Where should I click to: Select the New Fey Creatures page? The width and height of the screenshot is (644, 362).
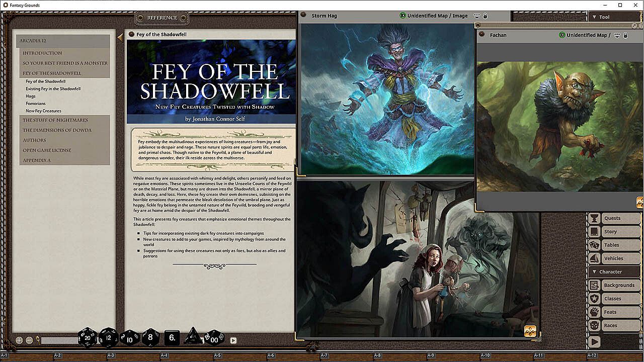point(43,111)
